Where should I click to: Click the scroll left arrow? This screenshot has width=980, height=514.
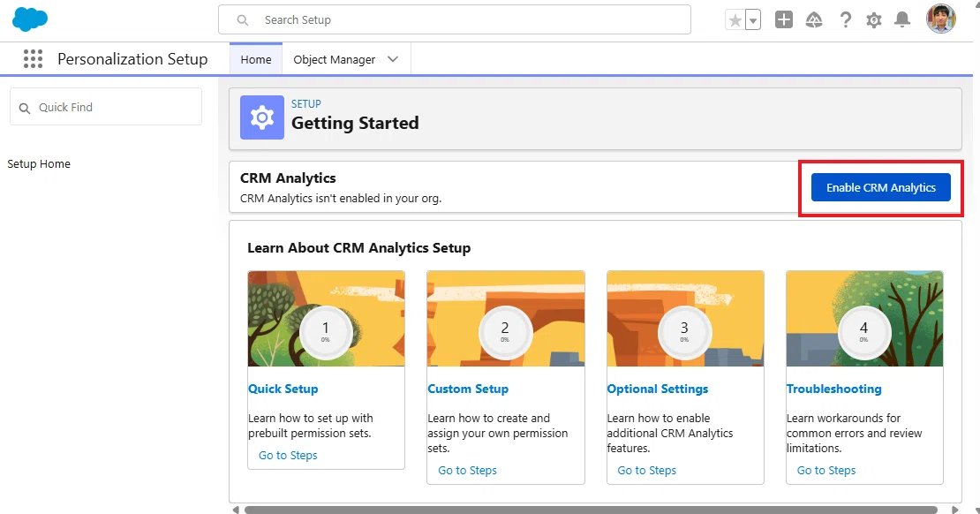(x=236, y=510)
